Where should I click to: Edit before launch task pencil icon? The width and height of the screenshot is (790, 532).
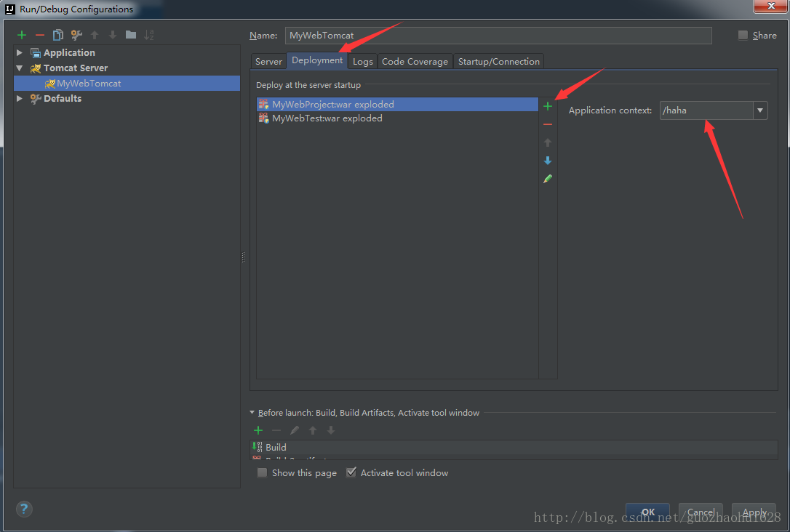(294, 430)
